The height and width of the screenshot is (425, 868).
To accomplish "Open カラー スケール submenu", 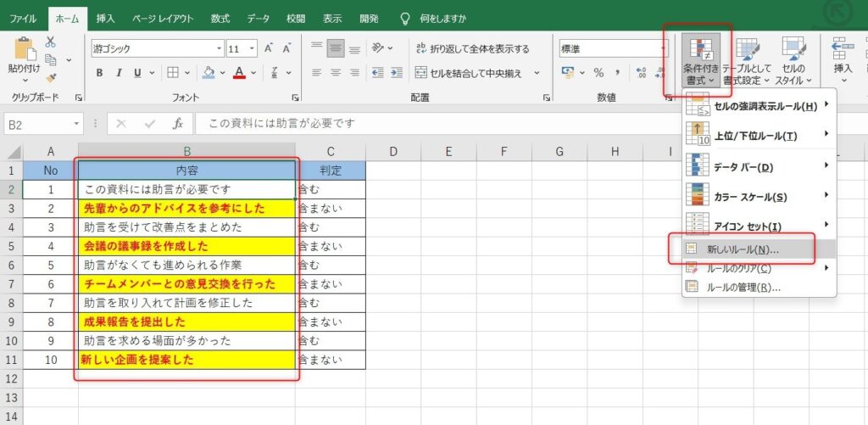I will click(759, 196).
